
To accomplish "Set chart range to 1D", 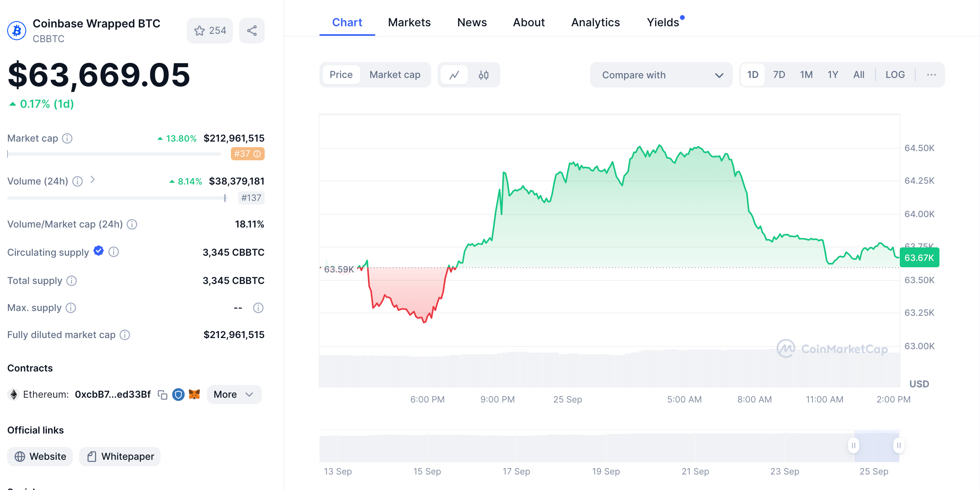I will point(753,75).
